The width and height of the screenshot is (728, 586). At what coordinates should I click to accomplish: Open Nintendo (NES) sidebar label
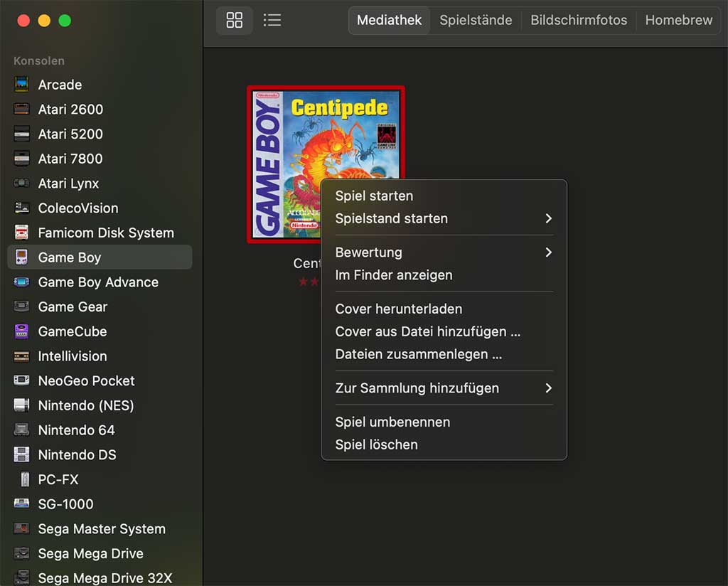[86, 405]
